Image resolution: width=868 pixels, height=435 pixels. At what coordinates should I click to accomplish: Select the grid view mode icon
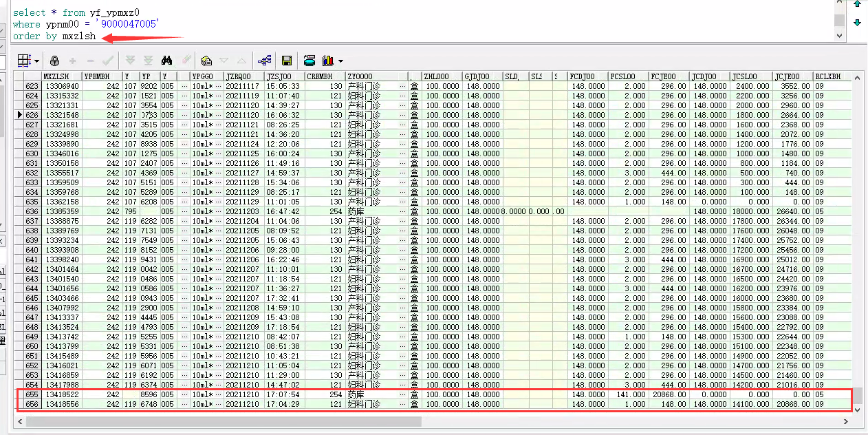[23, 61]
